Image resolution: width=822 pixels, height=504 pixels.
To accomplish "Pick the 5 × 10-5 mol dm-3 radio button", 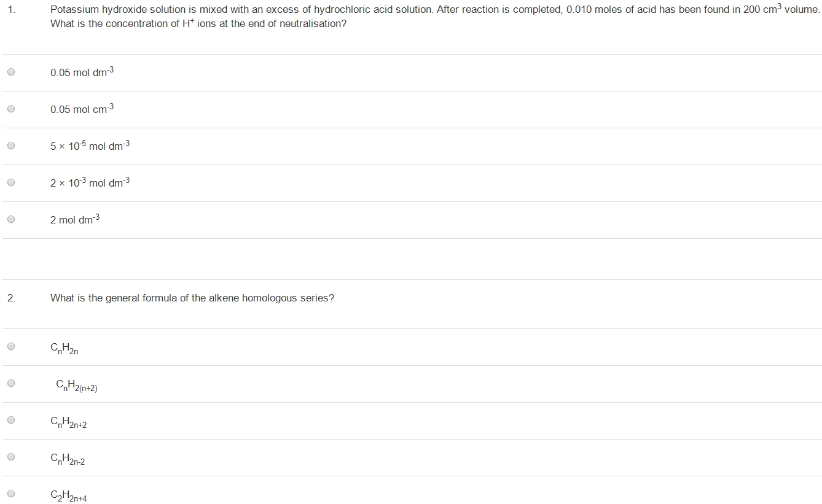I will click(10, 145).
